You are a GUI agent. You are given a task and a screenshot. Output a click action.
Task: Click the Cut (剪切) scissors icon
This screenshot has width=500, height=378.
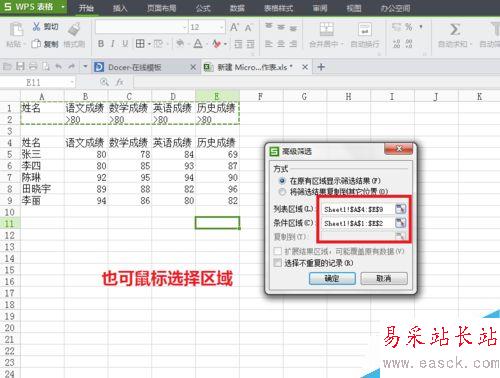pyautogui.click(x=36, y=27)
